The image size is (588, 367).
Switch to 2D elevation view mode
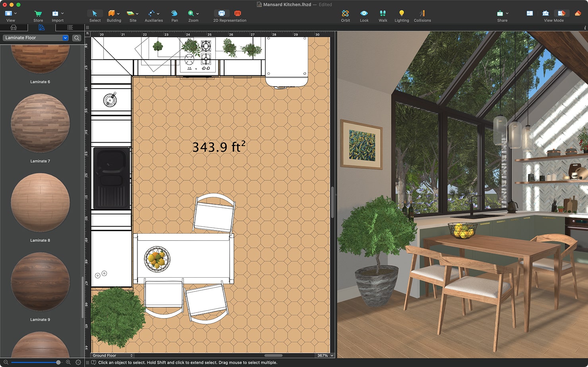click(545, 14)
